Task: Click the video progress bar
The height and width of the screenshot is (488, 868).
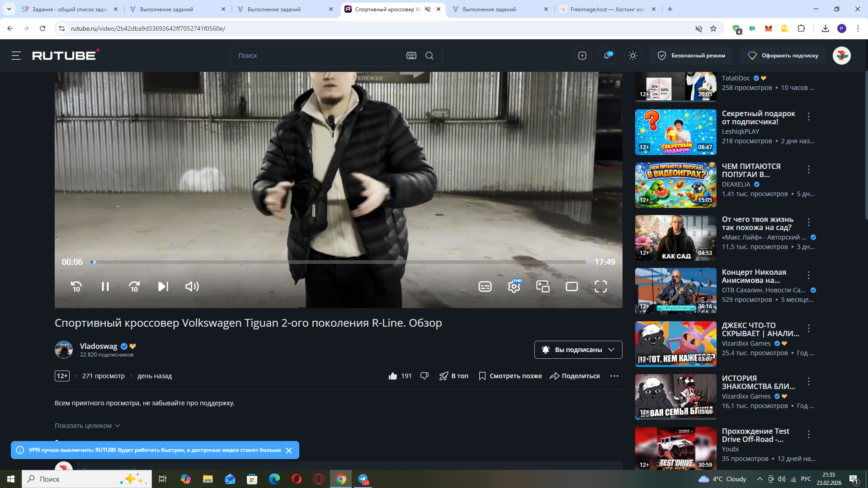Action: (x=339, y=262)
